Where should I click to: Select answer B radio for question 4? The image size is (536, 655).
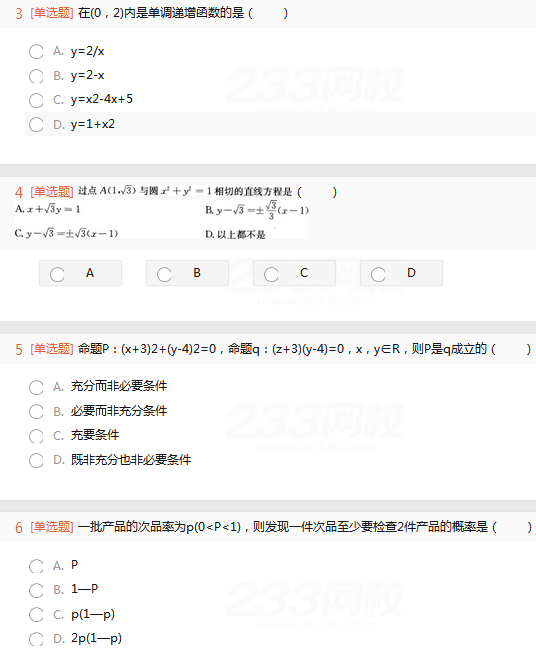[x=164, y=274]
